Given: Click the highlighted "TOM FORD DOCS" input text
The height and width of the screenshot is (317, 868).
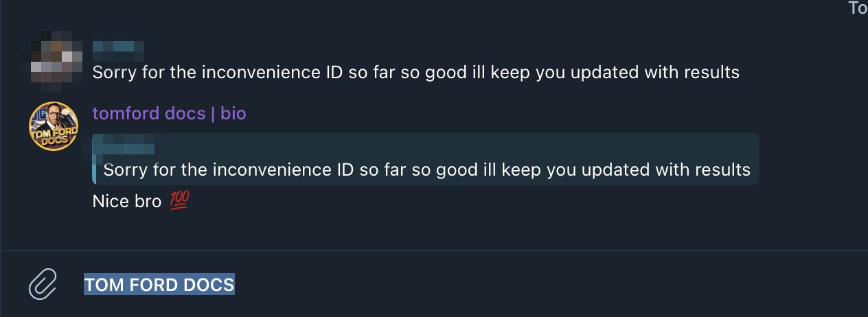Looking at the screenshot, I should point(159,284).
